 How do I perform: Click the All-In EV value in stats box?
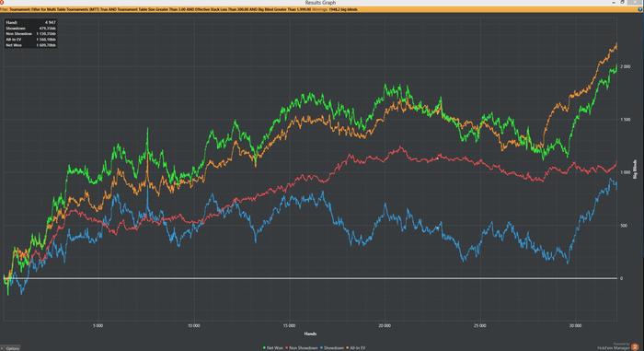(x=46, y=40)
